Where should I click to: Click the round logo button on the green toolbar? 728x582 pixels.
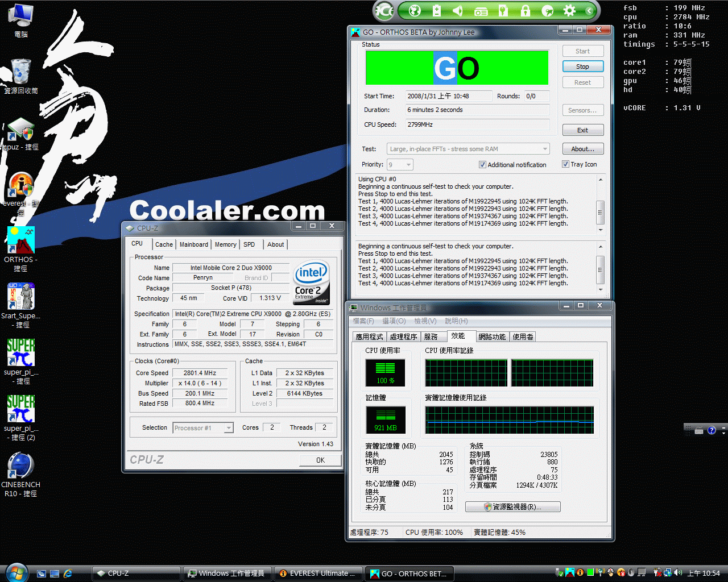[x=384, y=10]
